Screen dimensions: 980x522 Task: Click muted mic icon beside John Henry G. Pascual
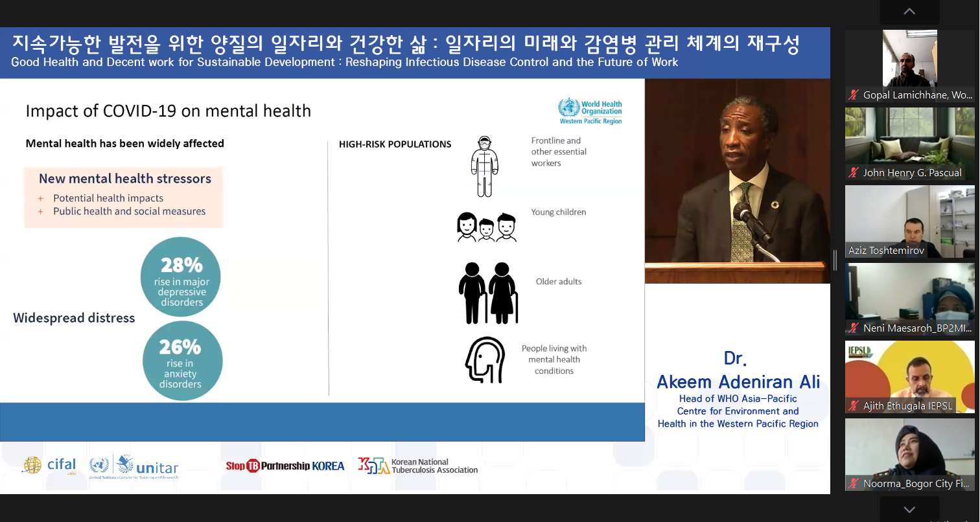854,172
